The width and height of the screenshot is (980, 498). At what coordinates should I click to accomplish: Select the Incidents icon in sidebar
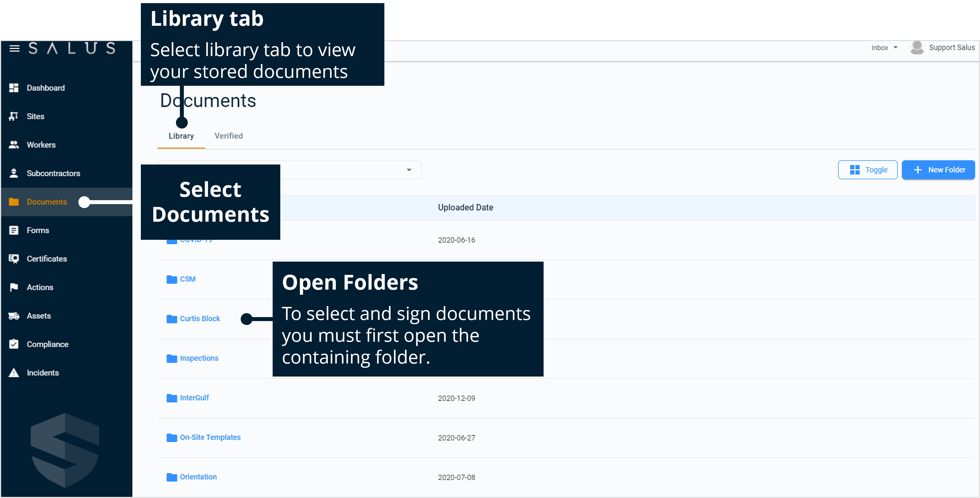click(x=14, y=372)
